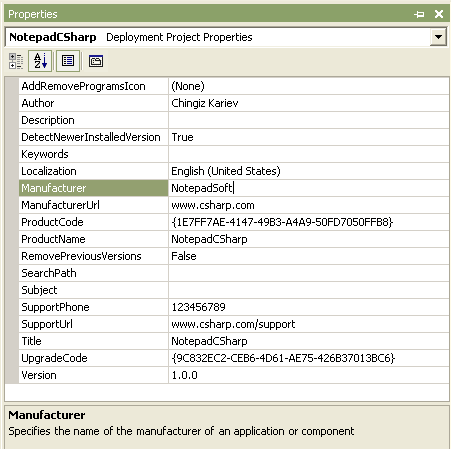This screenshot has width=451, height=449.
Task: Click the empty Subject value field
Action: [309, 290]
